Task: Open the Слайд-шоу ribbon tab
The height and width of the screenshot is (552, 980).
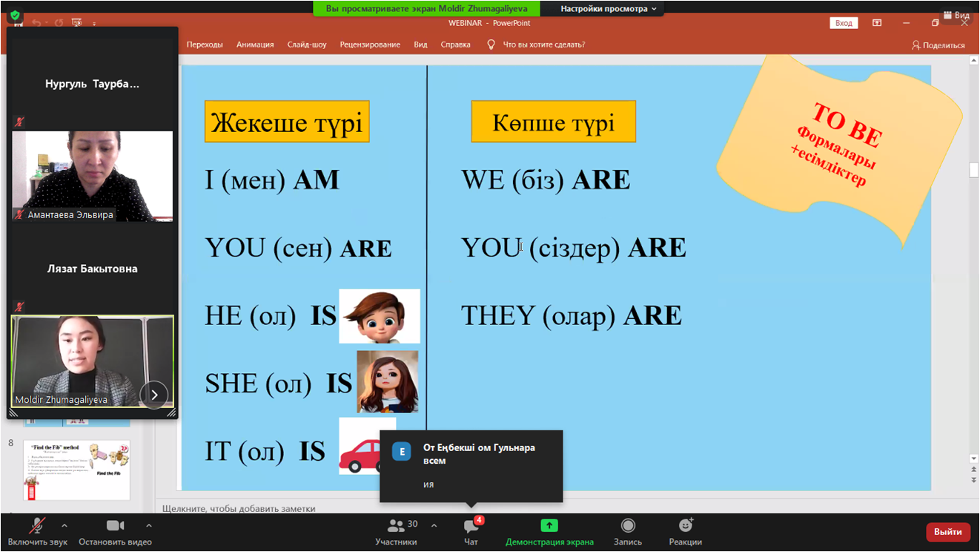Action: pos(306,45)
